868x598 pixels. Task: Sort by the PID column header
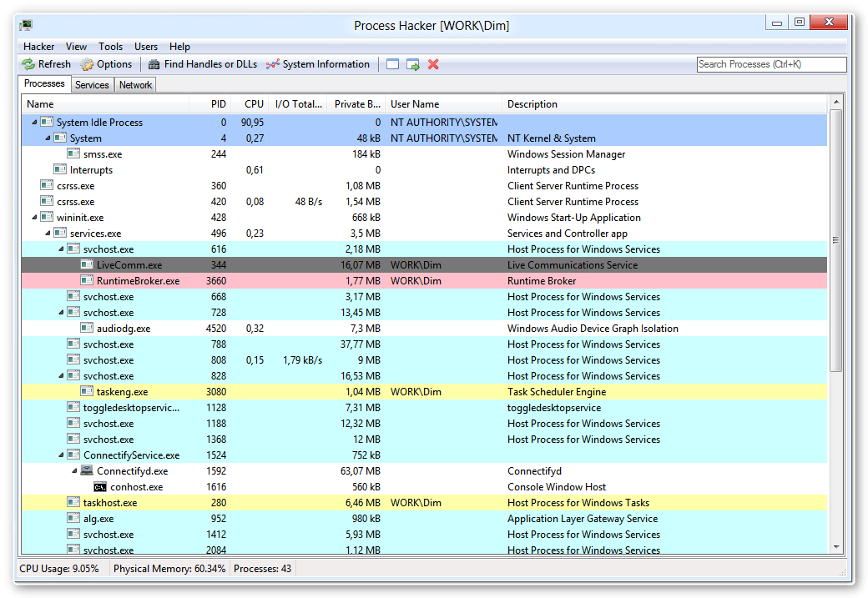(218, 104)
